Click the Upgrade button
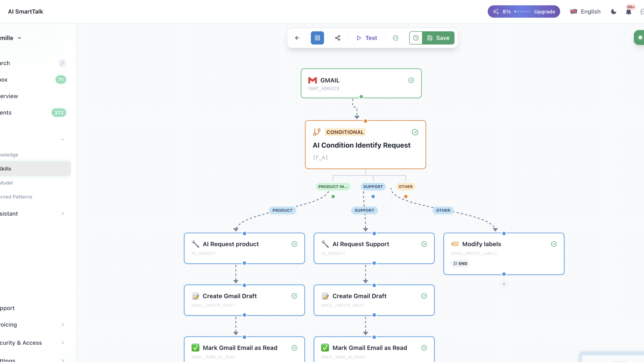The height and width of the screenshot is (362, 644). tap(544, 11)
